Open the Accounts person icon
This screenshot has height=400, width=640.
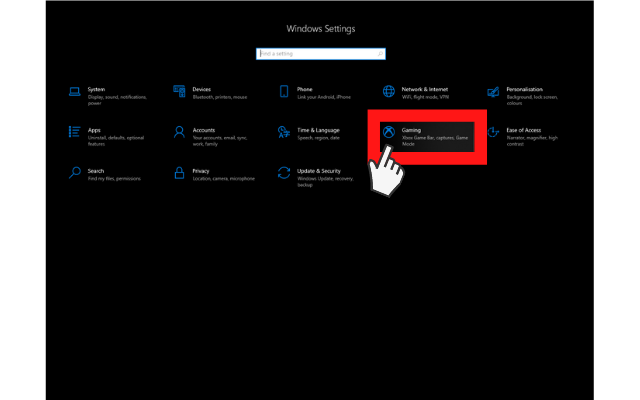179,132
